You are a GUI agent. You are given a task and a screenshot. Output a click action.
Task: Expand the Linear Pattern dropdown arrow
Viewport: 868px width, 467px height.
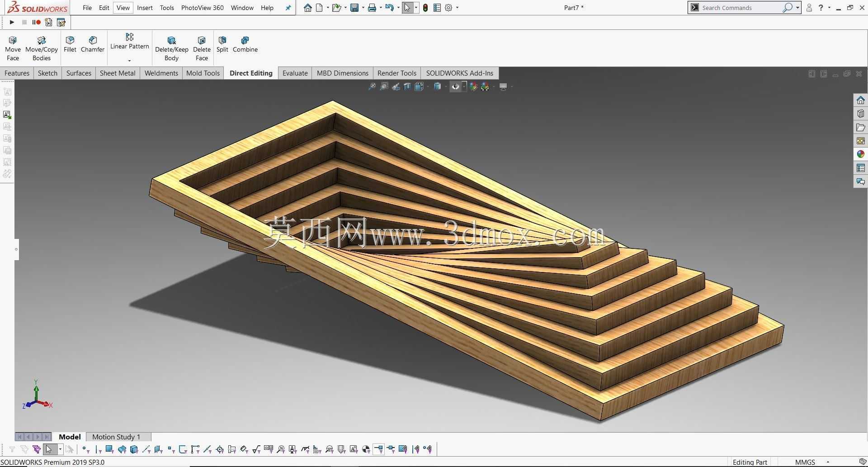pos(129,60)
